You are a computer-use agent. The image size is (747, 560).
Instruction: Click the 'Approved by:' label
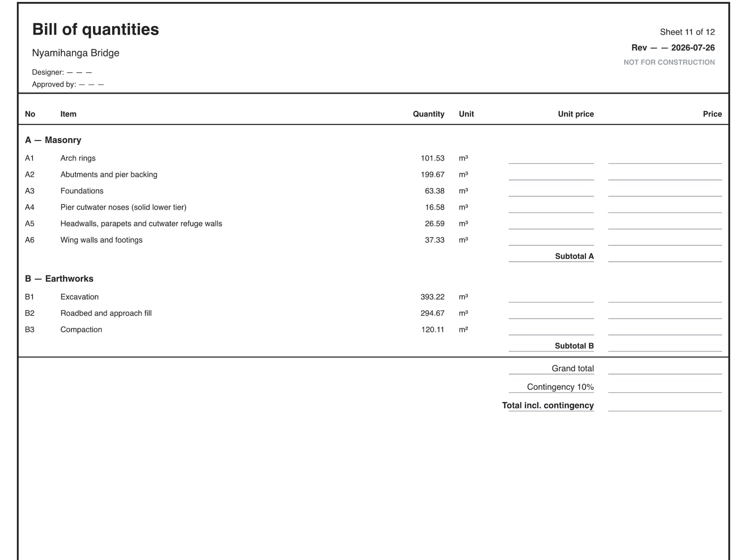[54, 84]
